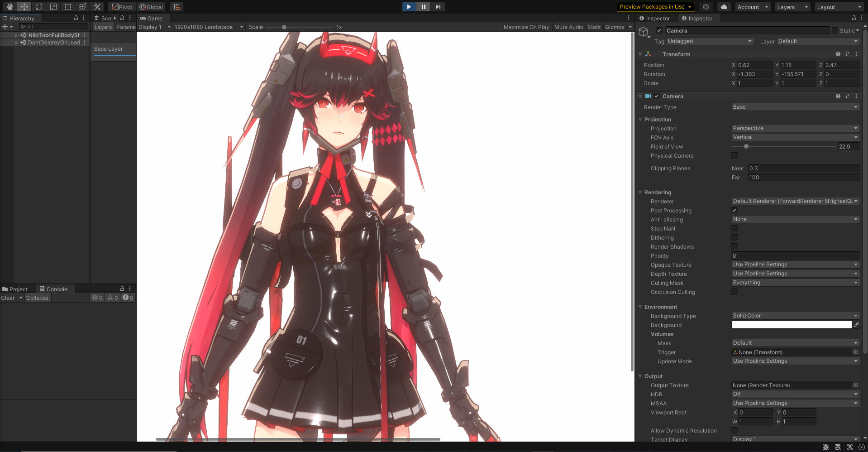
Task: Select the Hand tool
Action: 10,7
